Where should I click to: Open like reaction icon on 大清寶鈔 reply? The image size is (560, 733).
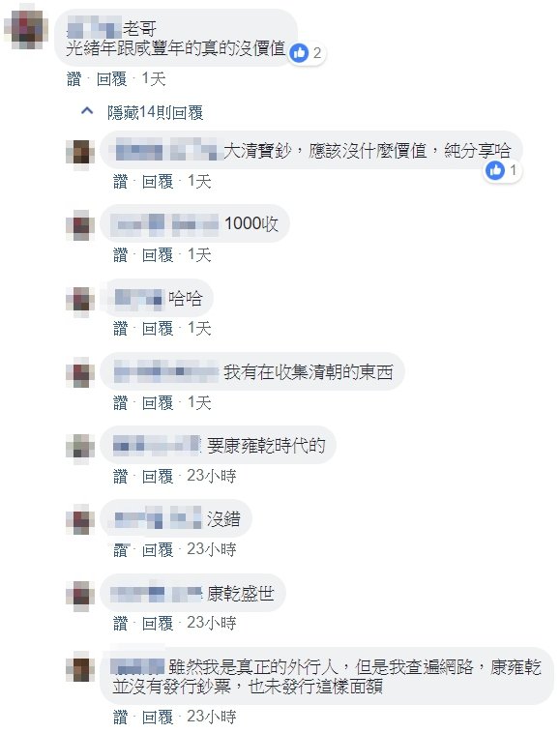click(x=495, y=170)
